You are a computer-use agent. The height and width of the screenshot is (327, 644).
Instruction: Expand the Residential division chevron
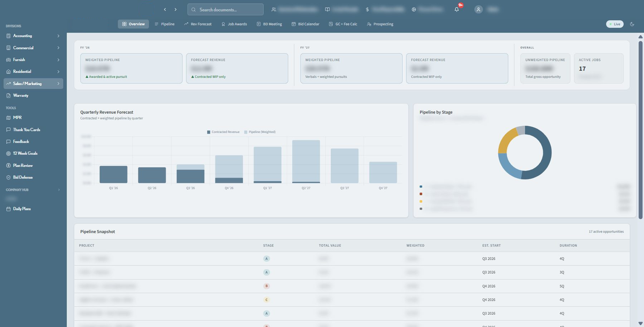point(58,72)
